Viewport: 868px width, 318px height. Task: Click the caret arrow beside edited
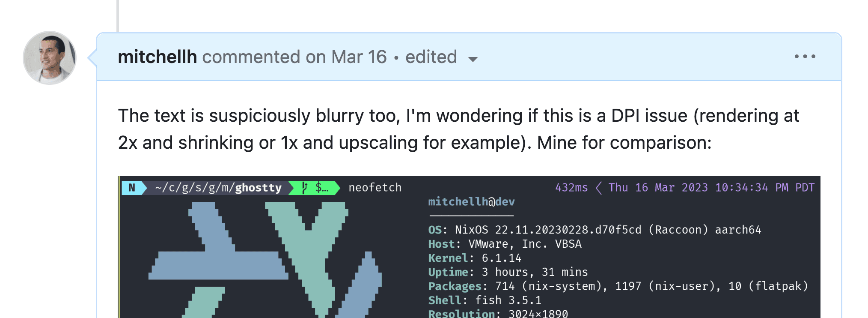473,59
